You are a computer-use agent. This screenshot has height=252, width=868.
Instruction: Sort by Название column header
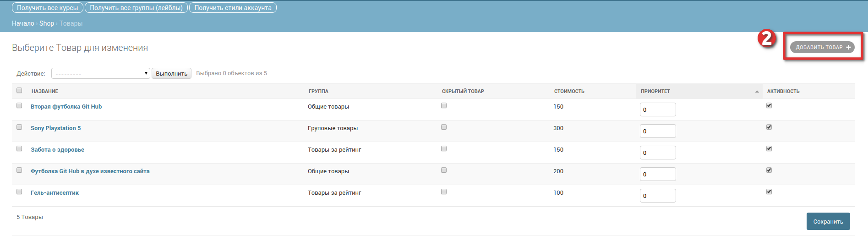click(45, 91)
